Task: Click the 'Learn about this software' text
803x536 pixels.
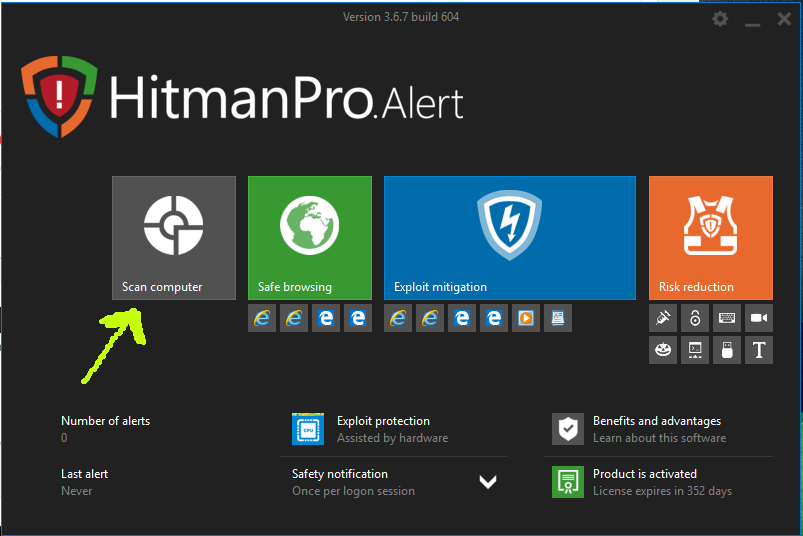Action: click(x=660, y=438)
